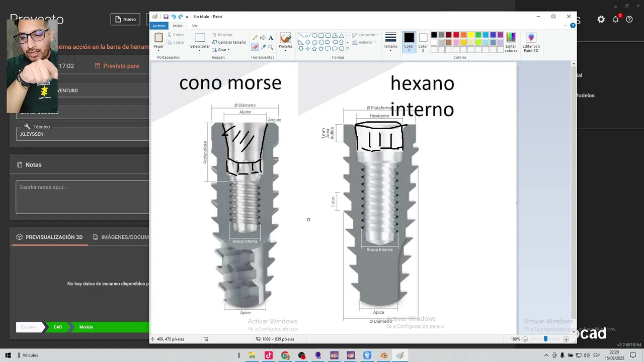Select the Text tool in Paint
644x362 pixels.
271,38
